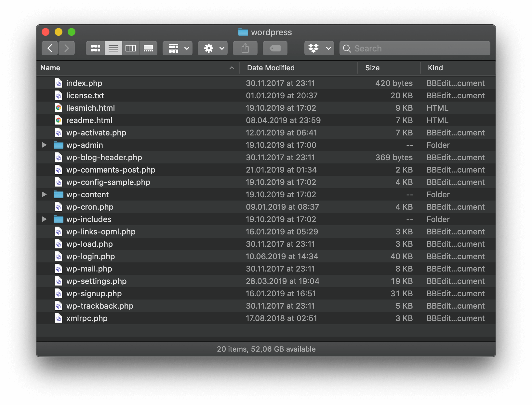532x405 pixels.
Task: Click the index.php file icon
Action: click(x=59, y=83)
